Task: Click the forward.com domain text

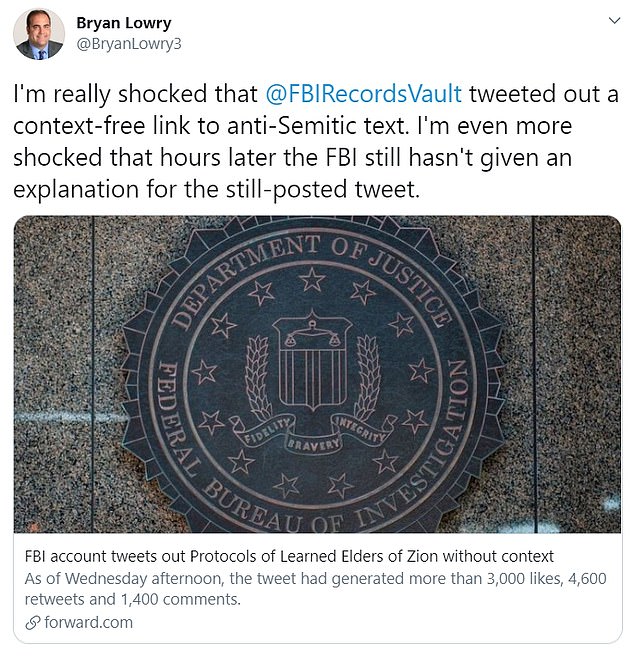Action: tap(90, 622)
